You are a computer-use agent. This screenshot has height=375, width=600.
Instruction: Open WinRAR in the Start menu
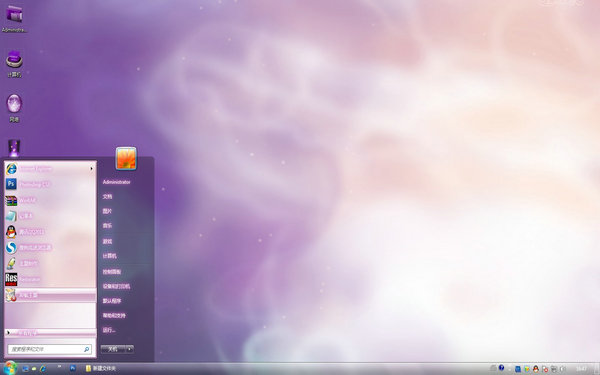pyautogui.click(x=50, y=200)
